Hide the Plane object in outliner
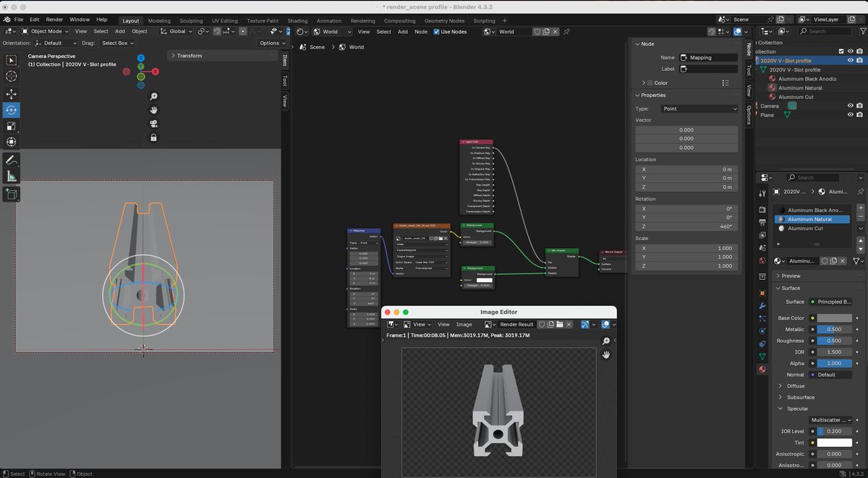 [x=851, y=114]
